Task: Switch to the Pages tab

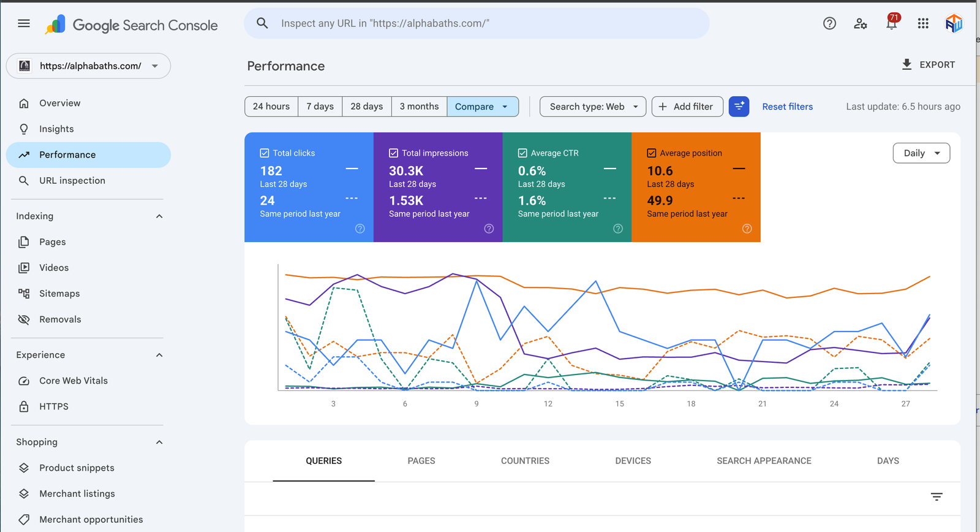Action: click(x=421, y=461)
